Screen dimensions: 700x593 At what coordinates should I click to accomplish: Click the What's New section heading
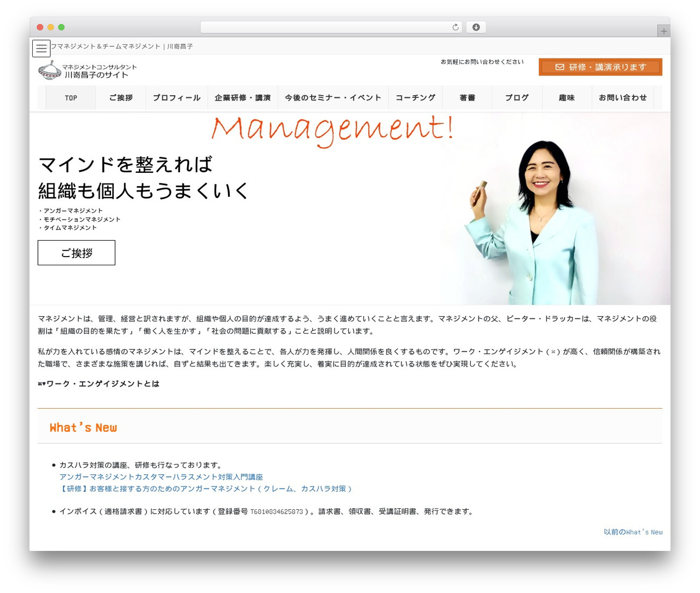83,428
